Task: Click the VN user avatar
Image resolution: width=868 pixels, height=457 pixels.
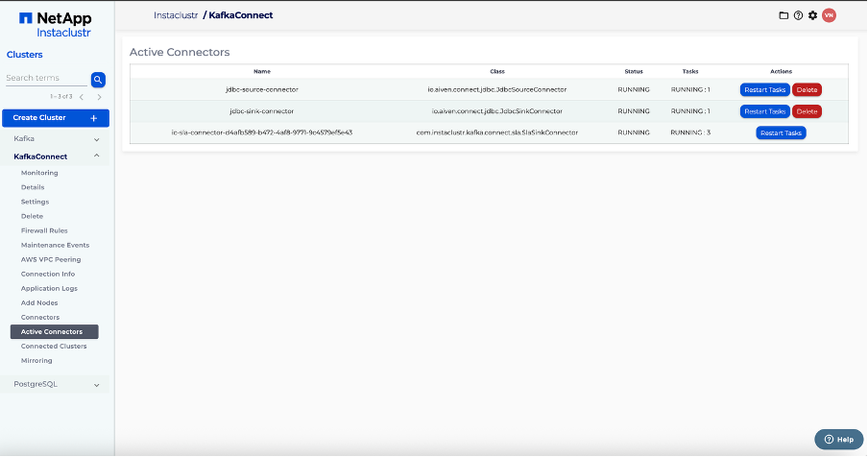Action: 829,15
